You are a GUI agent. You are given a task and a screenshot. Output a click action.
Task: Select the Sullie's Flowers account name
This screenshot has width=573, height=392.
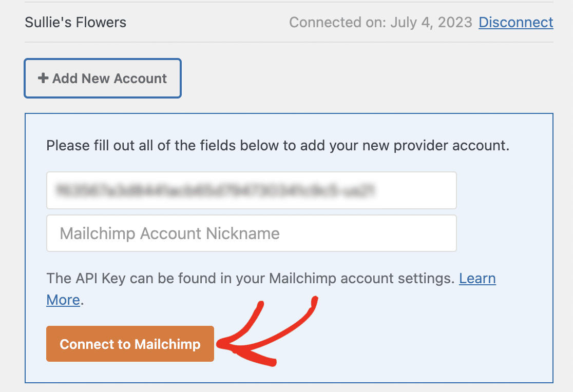75,23
